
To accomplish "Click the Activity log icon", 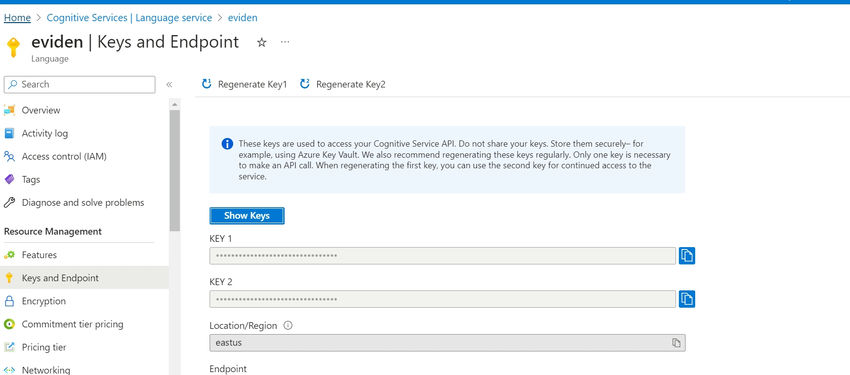I will (x=9, y=133).
